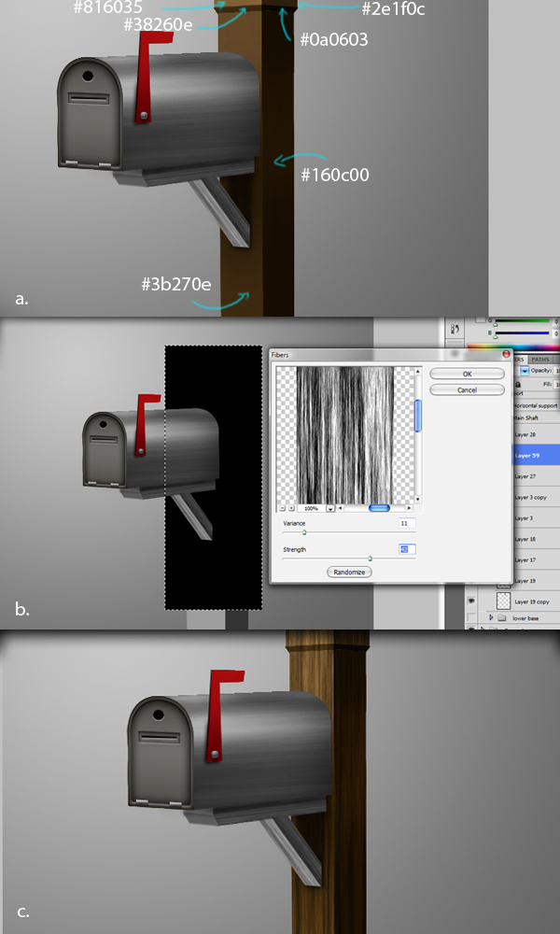Click the lower base folder icon
560x934 pixels.
point(502,617)
